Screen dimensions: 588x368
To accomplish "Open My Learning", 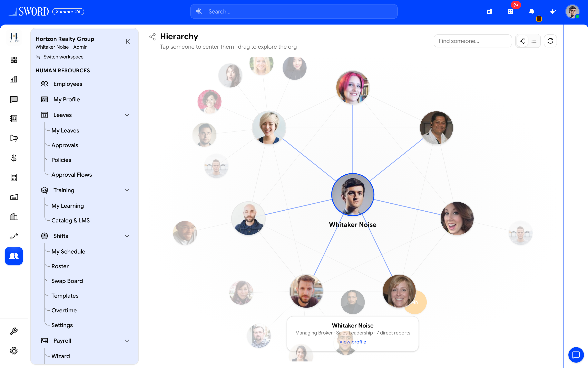I will point(68,206).
